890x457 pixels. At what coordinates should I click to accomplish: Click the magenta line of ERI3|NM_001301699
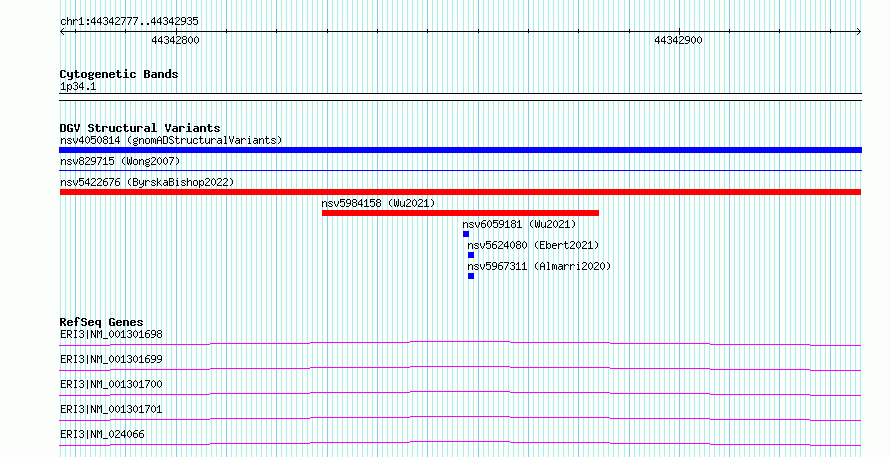(460, 368)
